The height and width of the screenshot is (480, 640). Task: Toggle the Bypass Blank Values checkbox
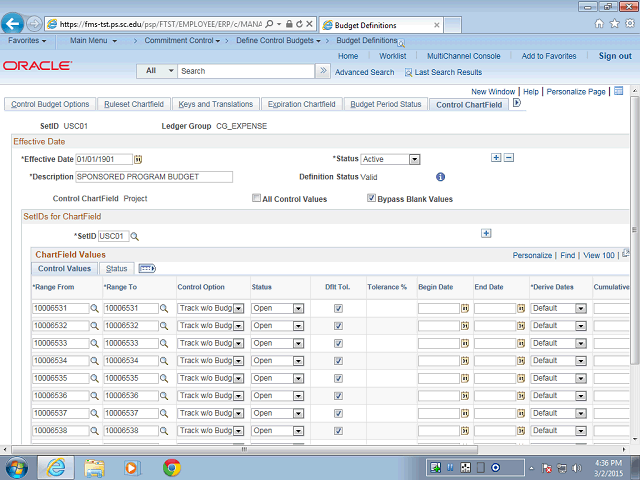pos(371,199)
